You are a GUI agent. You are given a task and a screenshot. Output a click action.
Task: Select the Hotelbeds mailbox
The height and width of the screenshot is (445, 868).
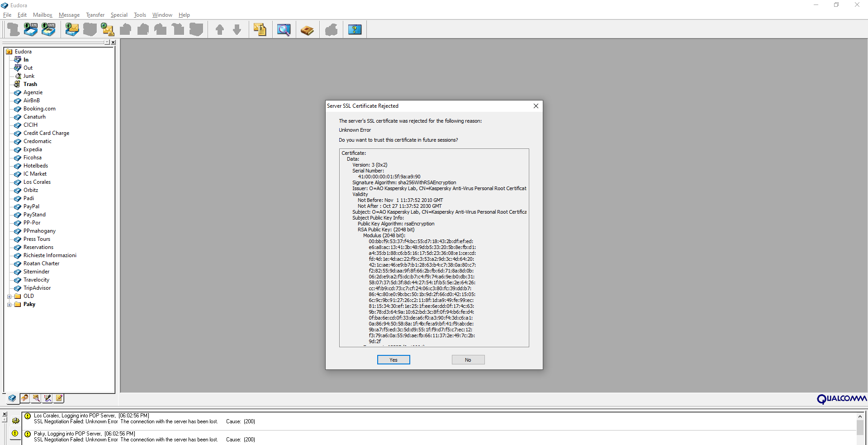click(x=36, y=166)
